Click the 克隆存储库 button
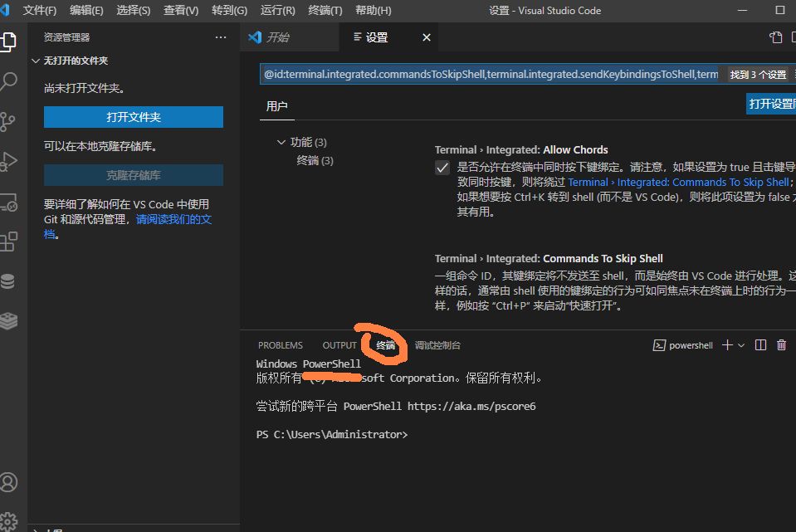The height and width of the screenshot is (532, 796). [134, 175]
